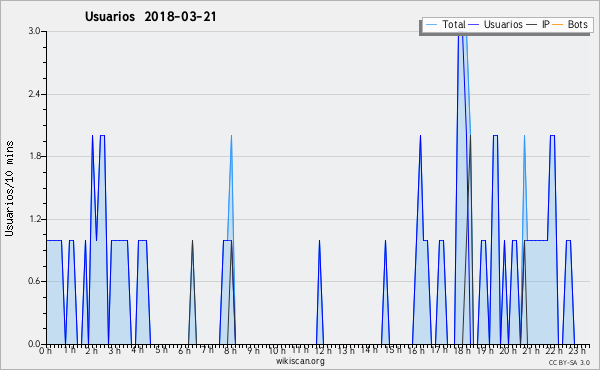
Task: Click the '0 h' x-axis label
Action: (x=46, y=350)
